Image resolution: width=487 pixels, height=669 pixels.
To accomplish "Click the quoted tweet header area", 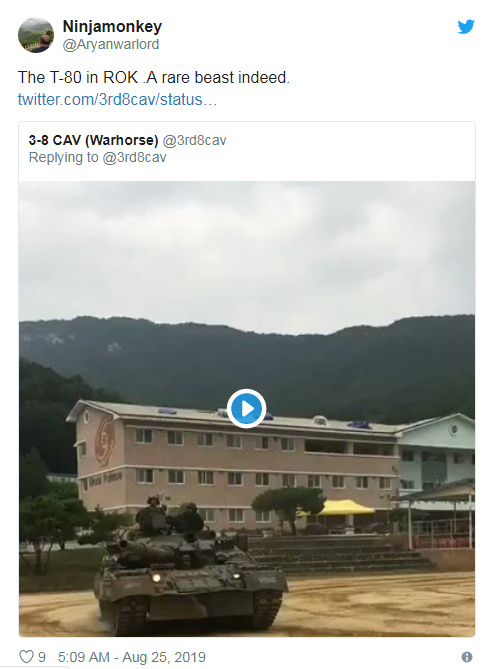I will pyautogui.click(x=247, y=151).
